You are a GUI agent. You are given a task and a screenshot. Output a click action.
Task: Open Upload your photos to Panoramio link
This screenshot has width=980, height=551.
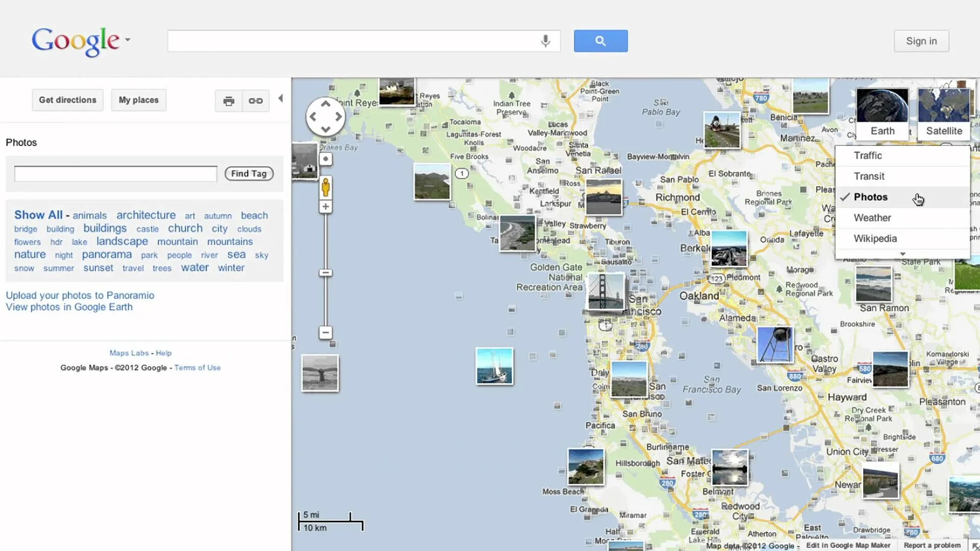click(x=80, y=295)
